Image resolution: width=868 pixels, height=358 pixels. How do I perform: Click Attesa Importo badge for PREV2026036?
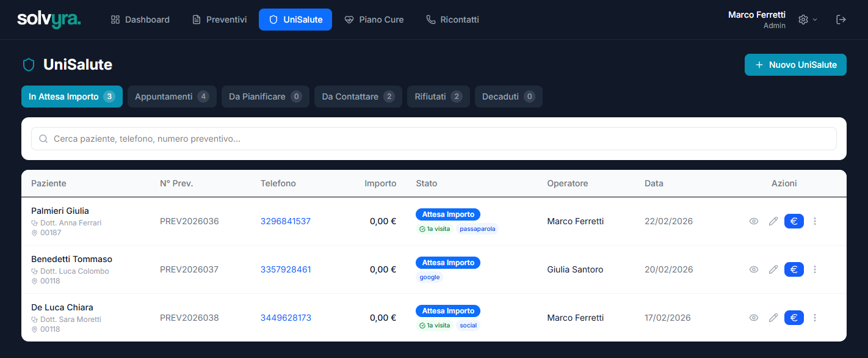[448, 214]
